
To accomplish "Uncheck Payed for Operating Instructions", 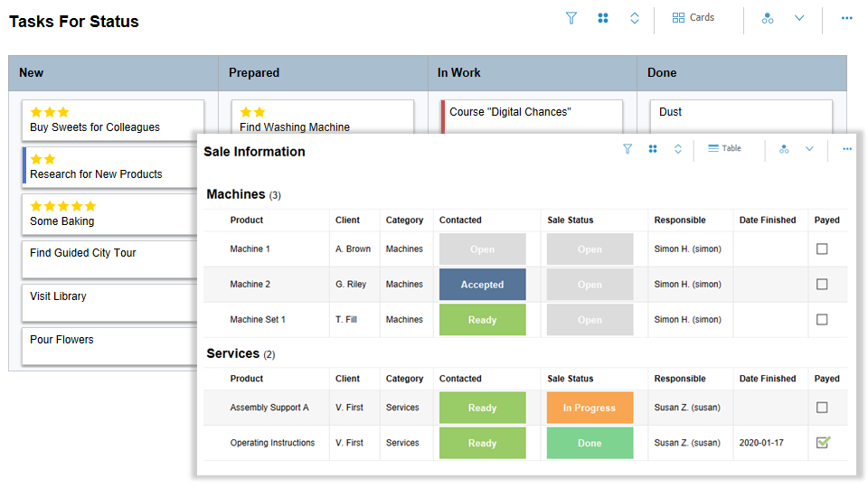I will click(x=823, y=443).
